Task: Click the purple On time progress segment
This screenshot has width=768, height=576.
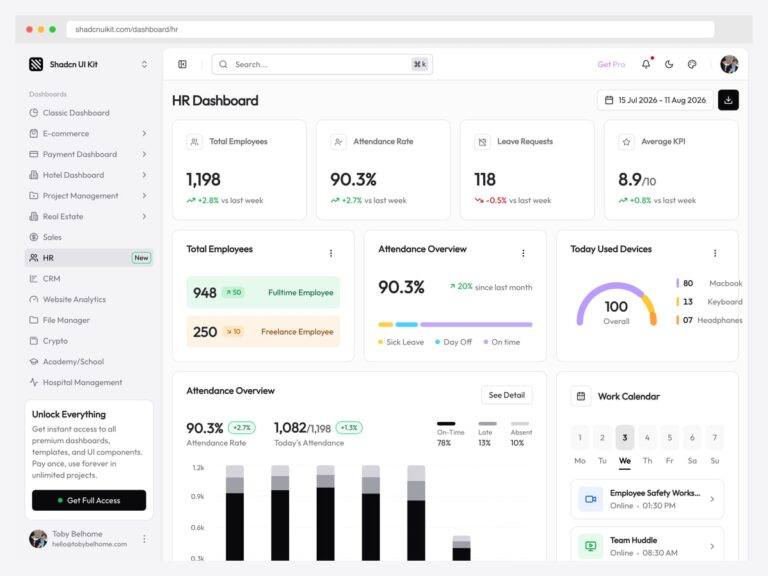Action: click(476, 324)
